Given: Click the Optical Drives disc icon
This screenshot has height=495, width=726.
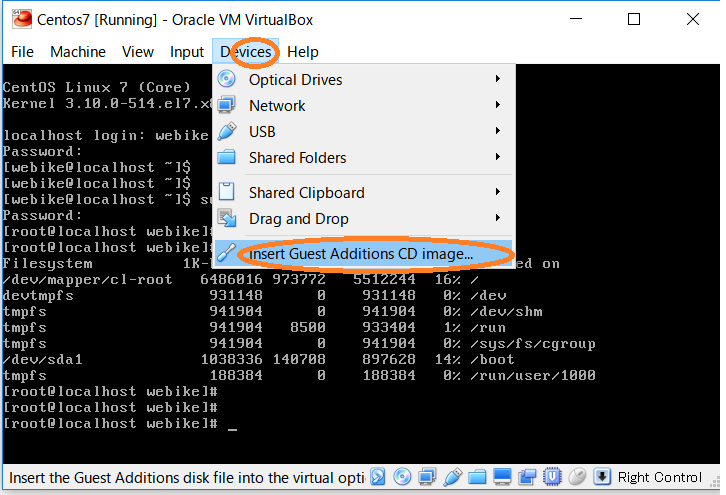Looking at the screenshot, I should [226, 79].
